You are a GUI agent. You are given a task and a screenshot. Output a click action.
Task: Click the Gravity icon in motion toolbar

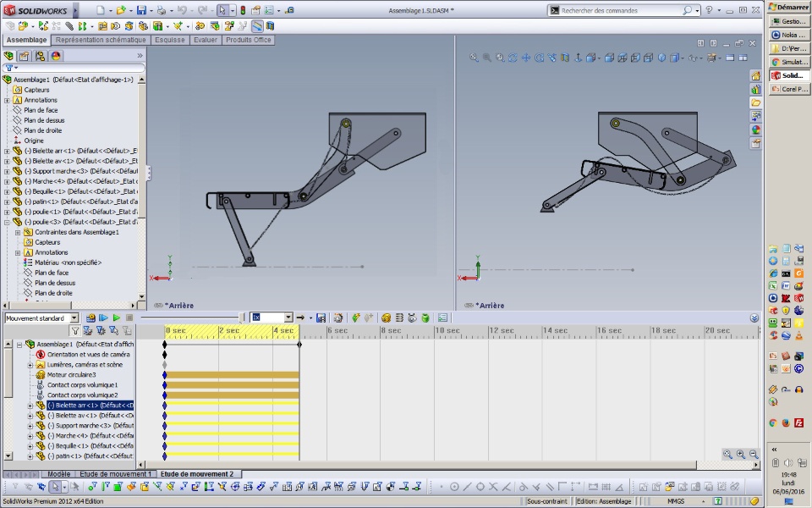(x=425, y=317)
